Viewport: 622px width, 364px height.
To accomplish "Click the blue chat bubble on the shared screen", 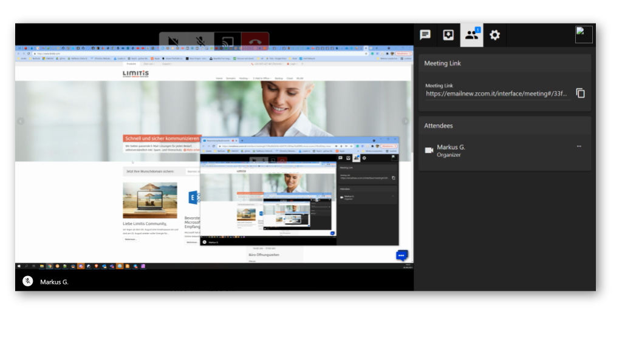I will (401, 255).
